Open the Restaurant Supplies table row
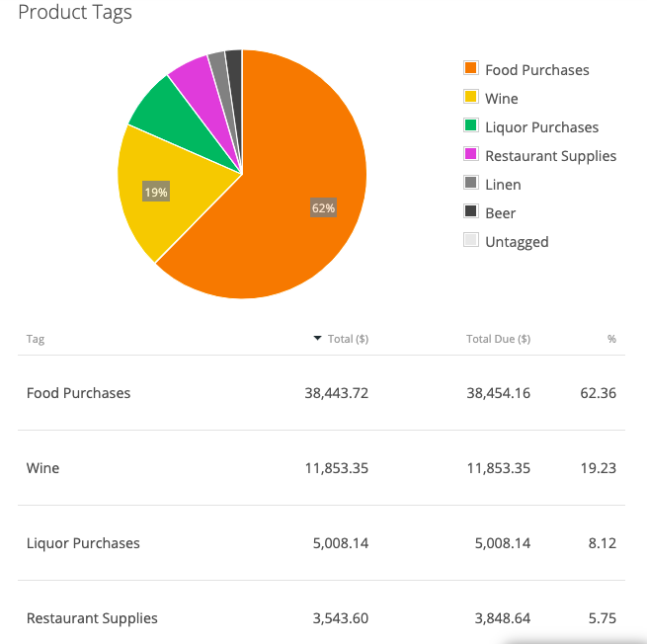The height and width of the screenshot is (644, 647). click(x=321, y=612)
